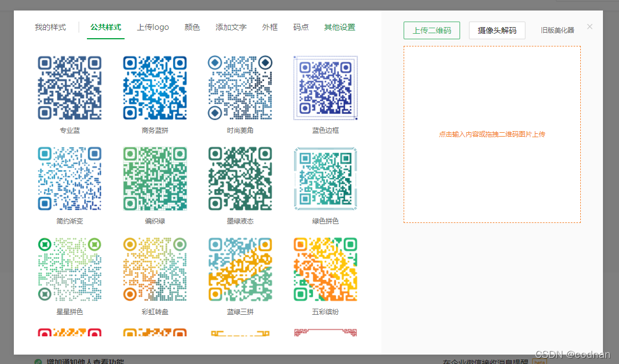Choose the 彩虹转盘 QR code style
The height and width of the screenshot is (364, 619).
(155, 269)
